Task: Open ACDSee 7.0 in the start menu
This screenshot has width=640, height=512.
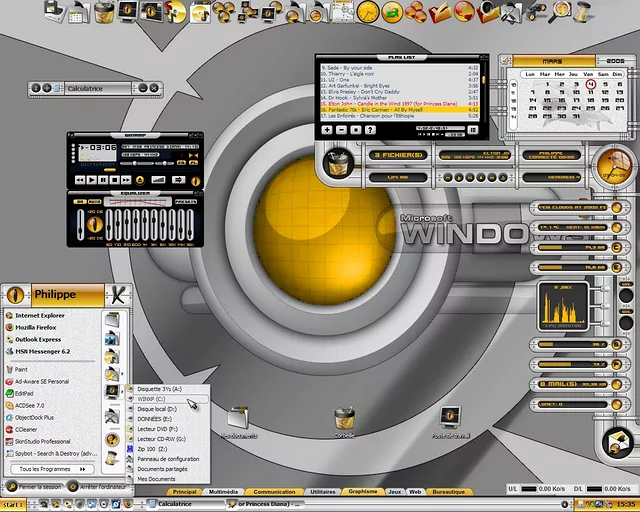Action: click(36, 405)
